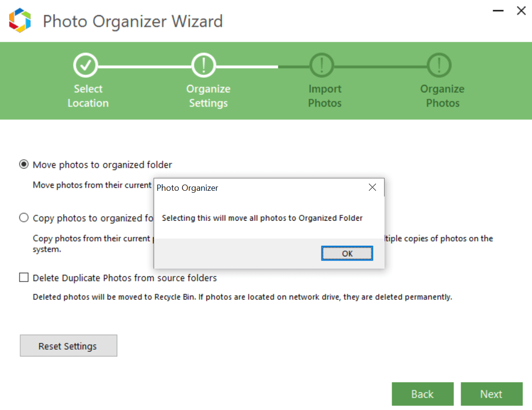
Task: Select the Organize Photos step label
Action: click(442, 95)
